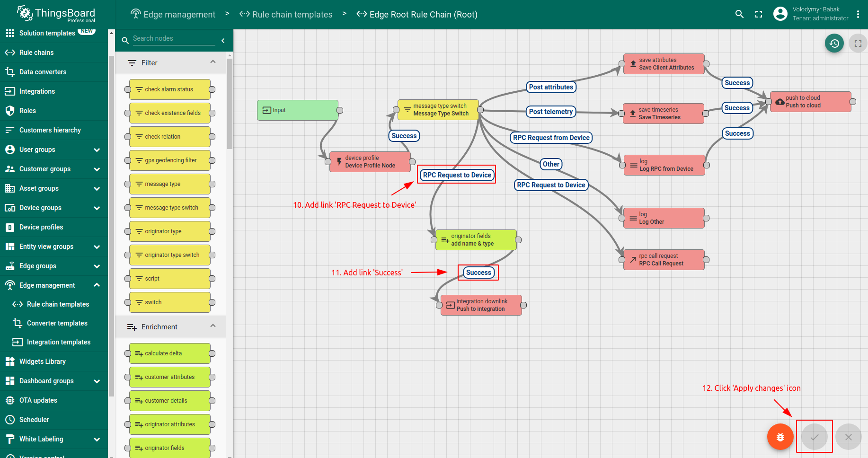Viewport: 868px width, 458px height.
Task: Open Widgets Library
Action: (54, 361)
